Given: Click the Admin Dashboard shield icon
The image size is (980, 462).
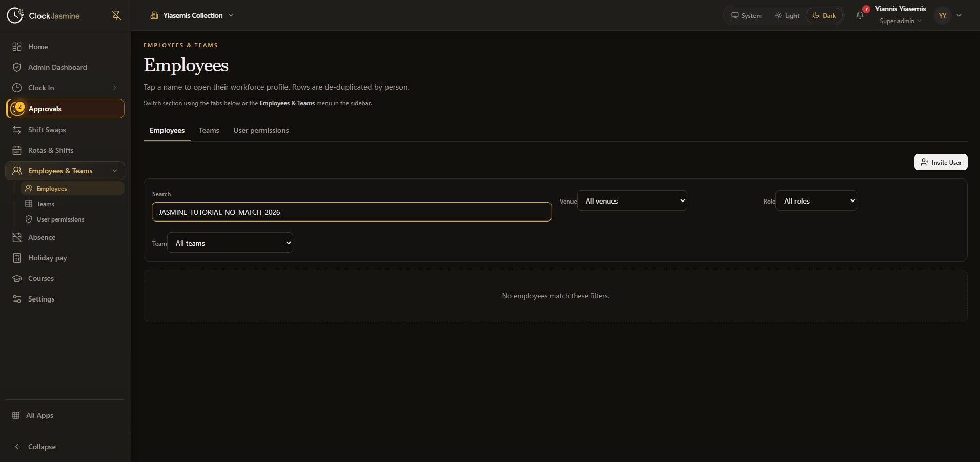Looking at the screenshot, I should [x=17, y=67].
